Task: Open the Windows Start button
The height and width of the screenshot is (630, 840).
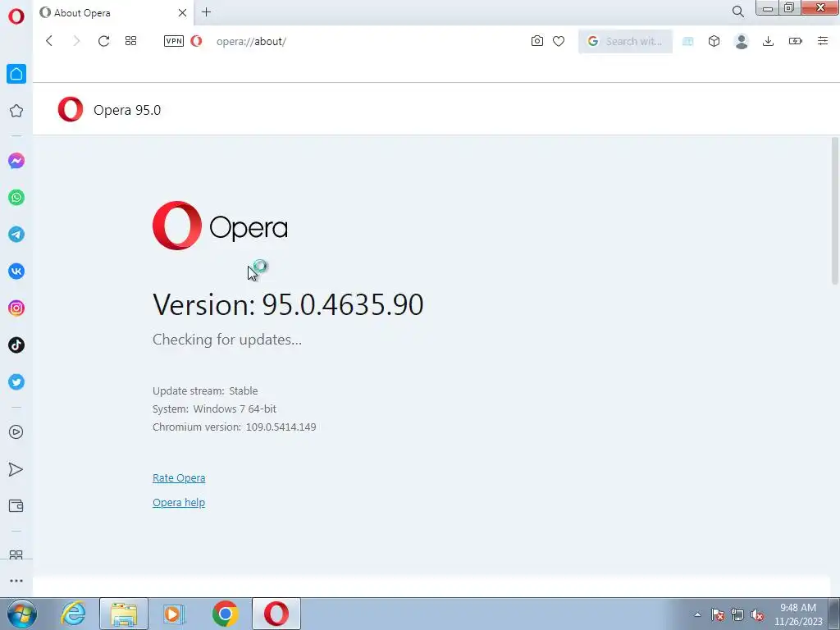Action: click(x=21, y=614)
